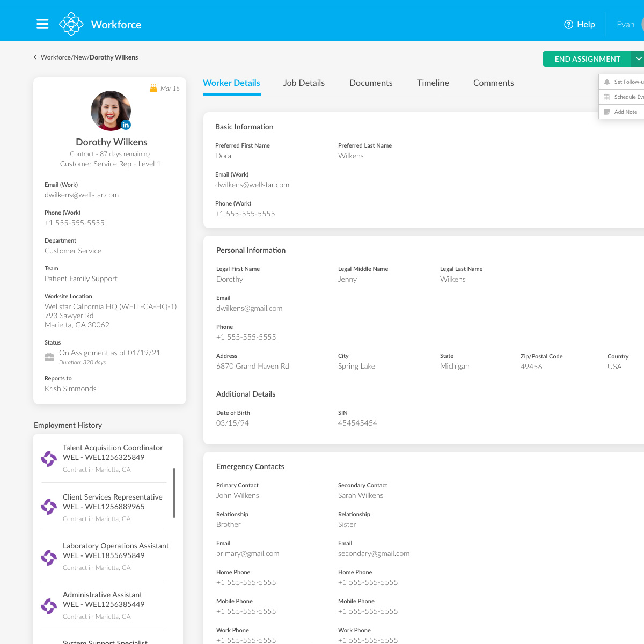Click city value Spring Lake

tap(356, 366)
